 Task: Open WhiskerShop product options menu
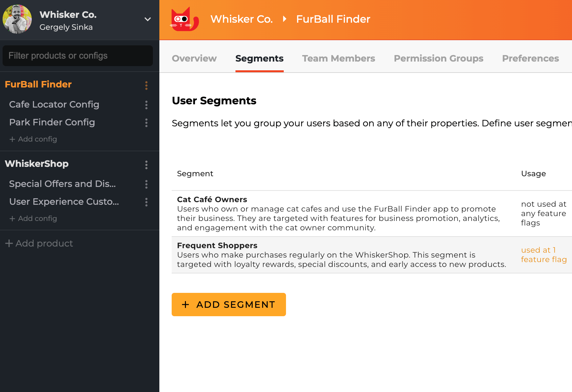click(x=146, y=165)
